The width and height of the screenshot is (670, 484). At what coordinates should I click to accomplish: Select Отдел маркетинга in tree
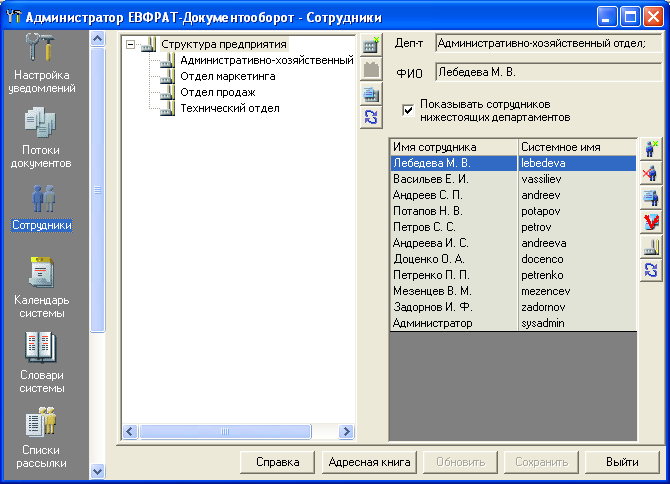[x=228, y=76]
